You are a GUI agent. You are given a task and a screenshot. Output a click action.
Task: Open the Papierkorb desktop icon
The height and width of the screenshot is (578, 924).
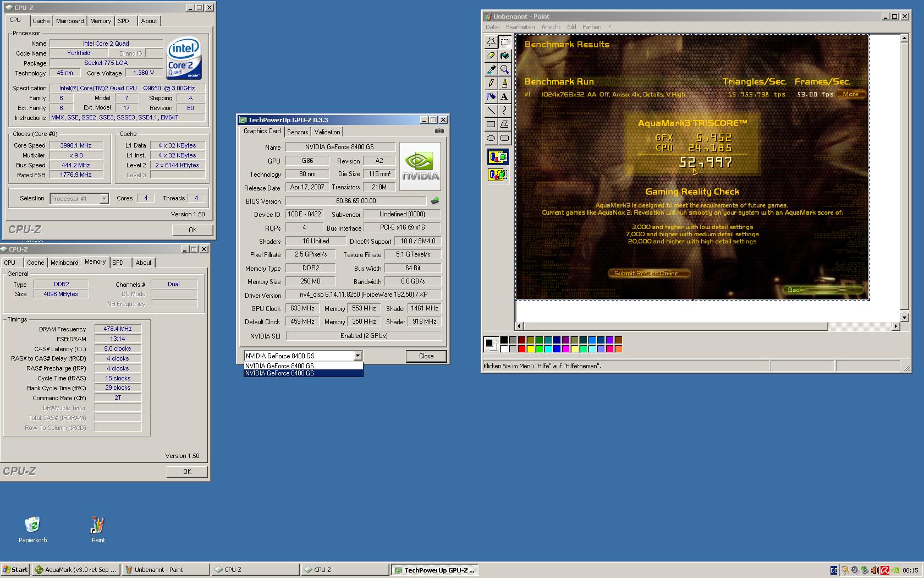32,530
